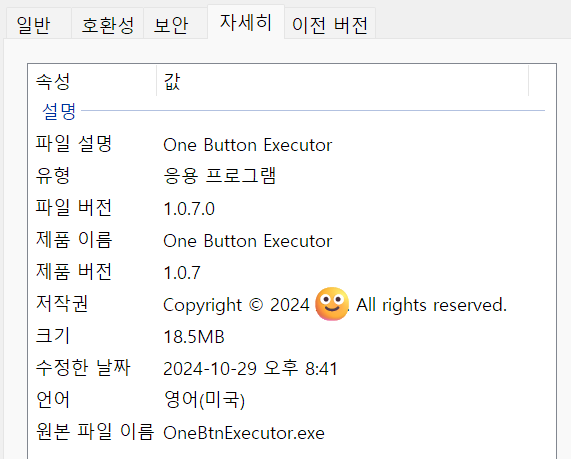Click the 크기 property label
This screenshot has width=571, height=459.
52,336
